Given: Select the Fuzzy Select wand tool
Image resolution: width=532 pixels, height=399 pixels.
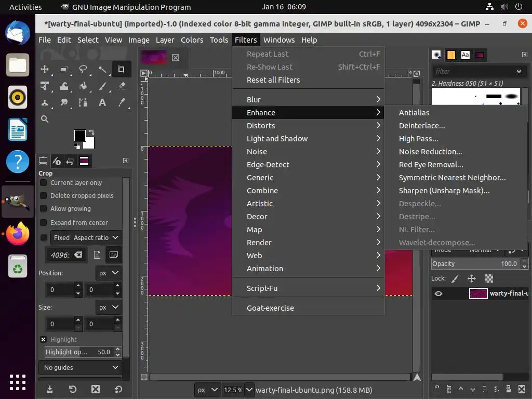Looking at the screenshot, I should point(102,70).
